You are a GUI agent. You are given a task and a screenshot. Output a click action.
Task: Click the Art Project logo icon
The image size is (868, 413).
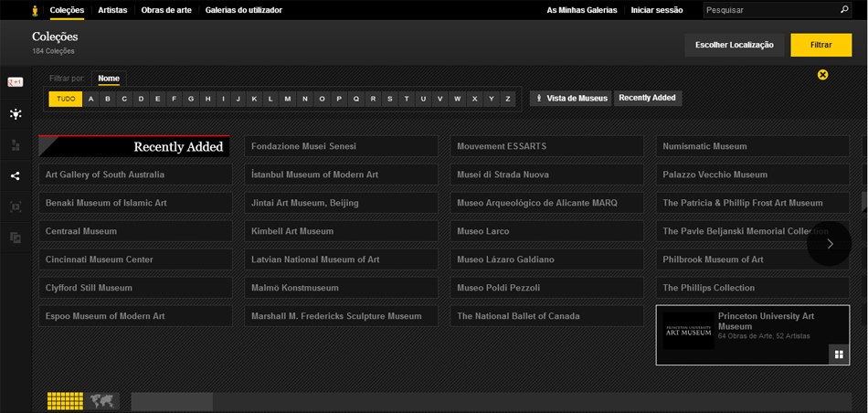click(35, 10)
